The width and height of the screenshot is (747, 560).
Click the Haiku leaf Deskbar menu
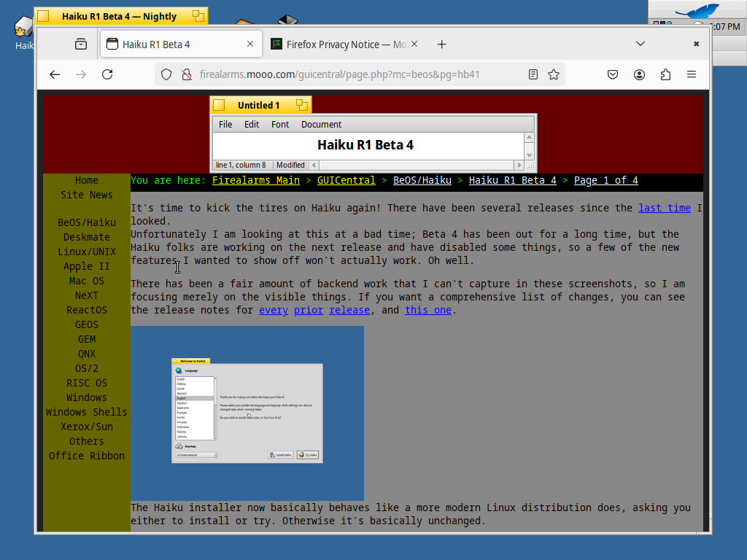697,9
